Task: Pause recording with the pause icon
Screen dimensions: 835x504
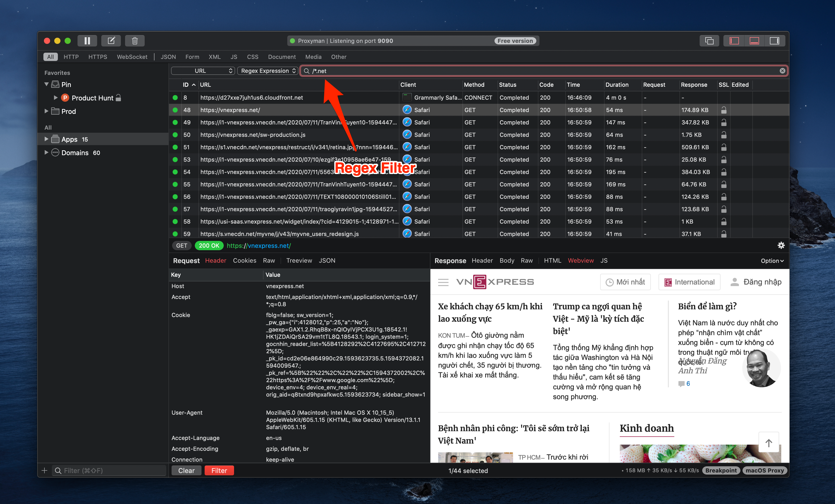Action: coord(87,41)
